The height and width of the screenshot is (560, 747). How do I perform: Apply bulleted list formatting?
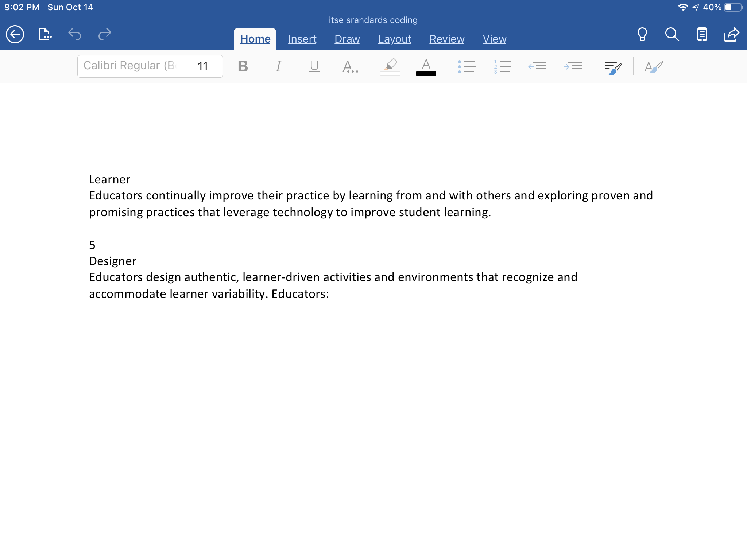pos(467,66)
